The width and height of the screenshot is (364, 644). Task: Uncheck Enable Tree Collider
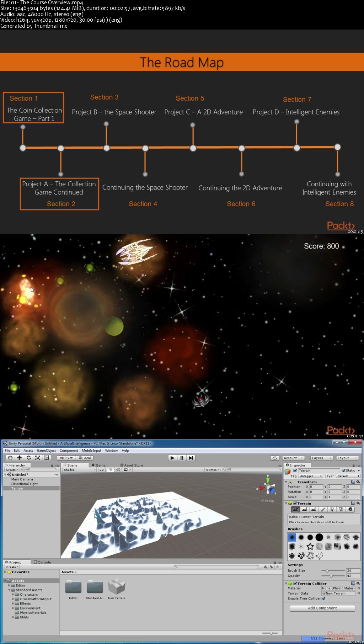(x=323, y=598)
